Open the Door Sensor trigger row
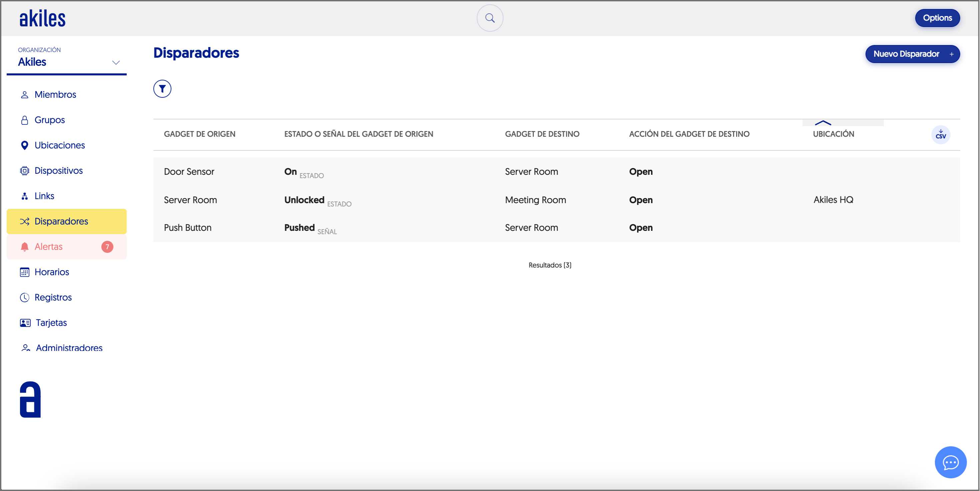This screenshot has height=491, width=980. point(189,171)
